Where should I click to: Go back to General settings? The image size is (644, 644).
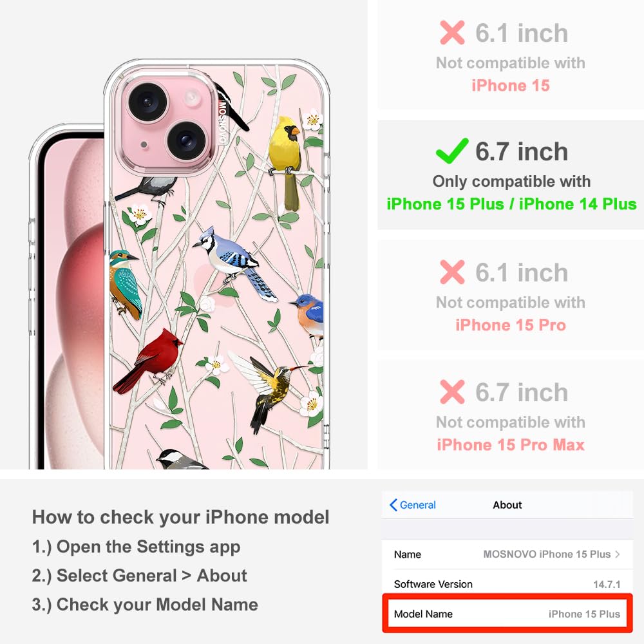pyautogui.click(x=412, y=505)
